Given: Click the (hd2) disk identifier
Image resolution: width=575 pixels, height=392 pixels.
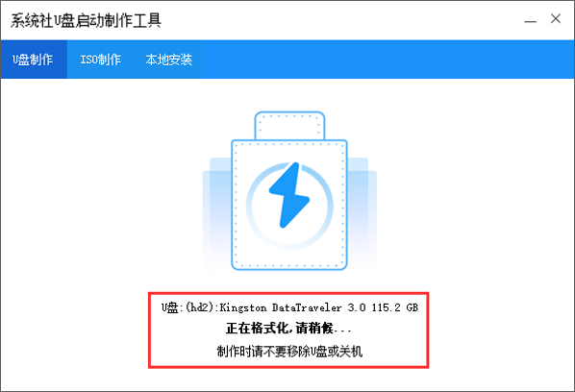Looking at the screenshot, I should 199,307.
